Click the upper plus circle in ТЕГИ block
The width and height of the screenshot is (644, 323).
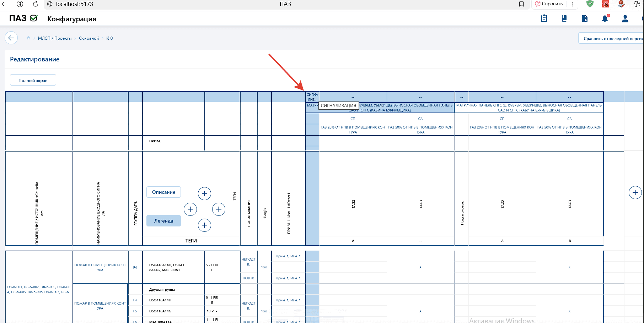(204, 193)
